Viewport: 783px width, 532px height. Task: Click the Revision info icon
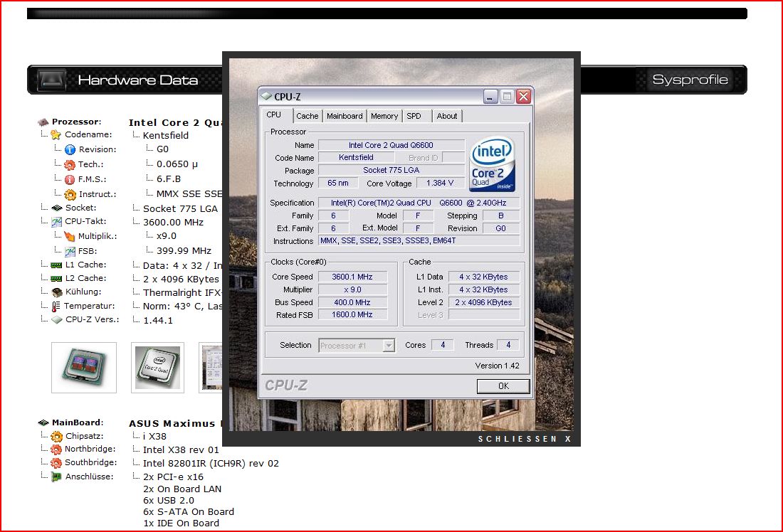coord(70,149)
